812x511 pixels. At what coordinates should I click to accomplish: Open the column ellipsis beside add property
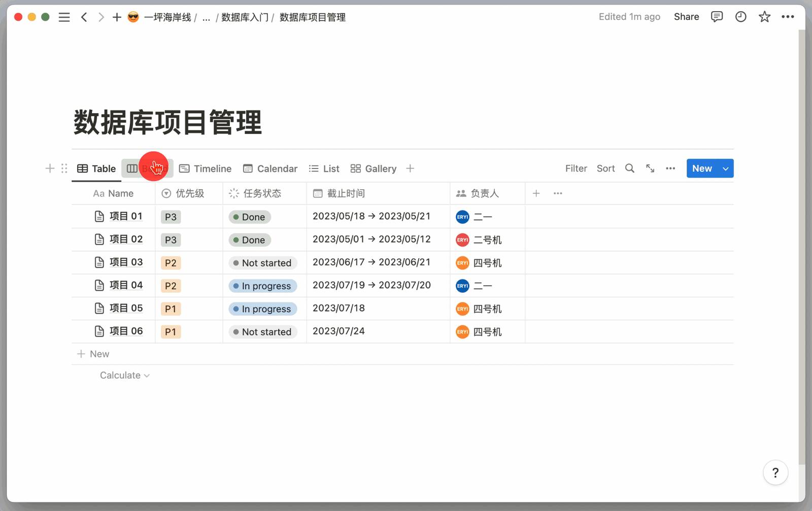[x=558, y=193]
